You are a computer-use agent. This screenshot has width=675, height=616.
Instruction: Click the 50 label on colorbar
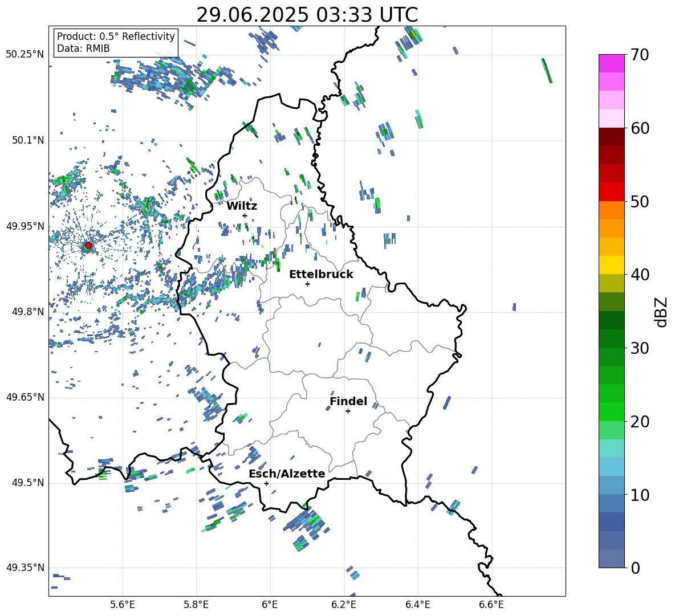[640, 202]
